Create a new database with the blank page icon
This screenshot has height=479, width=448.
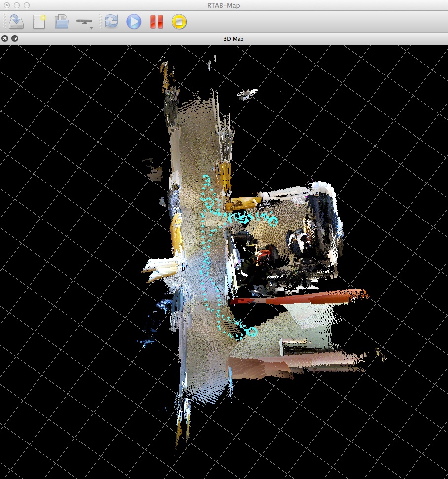[x=39, y=22]
